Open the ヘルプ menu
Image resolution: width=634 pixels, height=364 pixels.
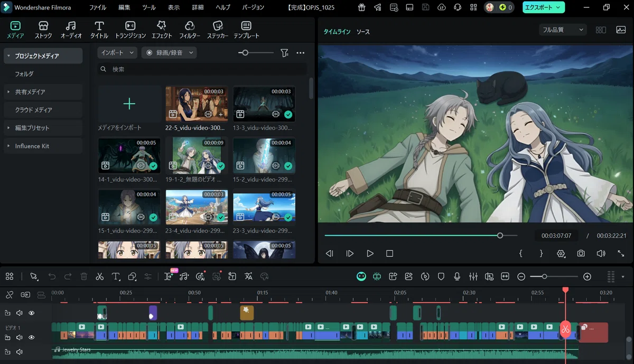coord(223,8)
